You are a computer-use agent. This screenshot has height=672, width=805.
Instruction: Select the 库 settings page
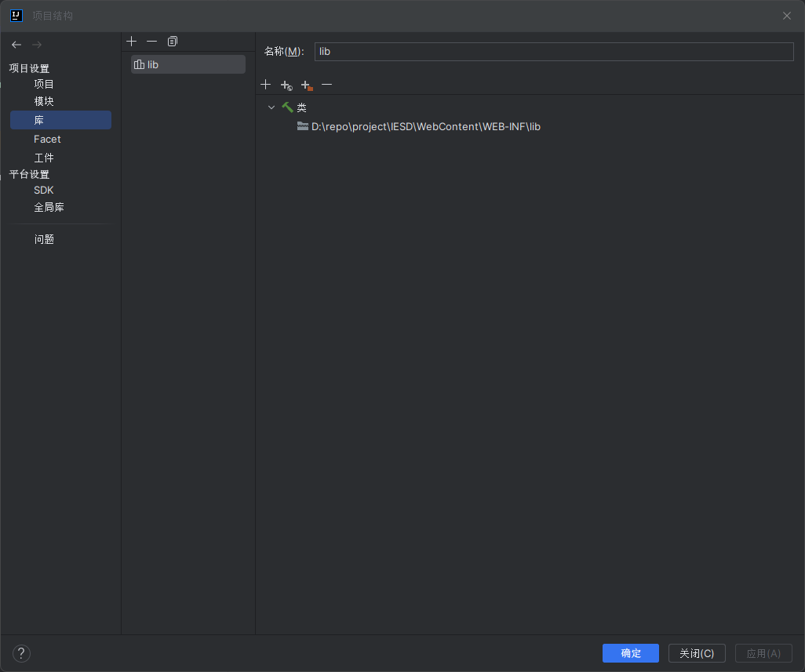click(60, 120)
